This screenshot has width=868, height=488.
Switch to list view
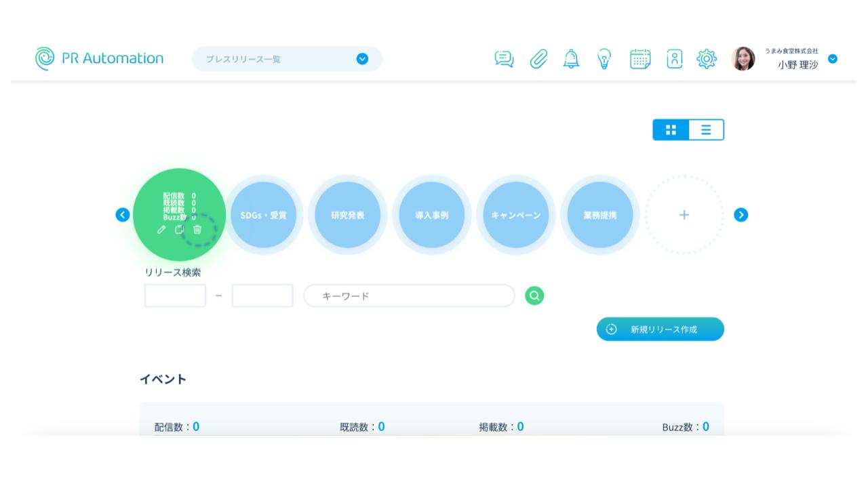(706, 129)
